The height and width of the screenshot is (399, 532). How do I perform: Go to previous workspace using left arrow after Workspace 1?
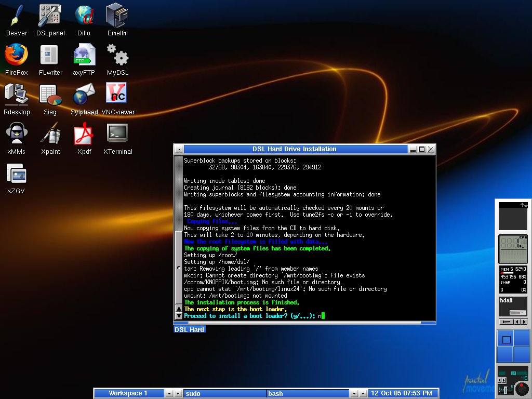click(x=169, y=394)
